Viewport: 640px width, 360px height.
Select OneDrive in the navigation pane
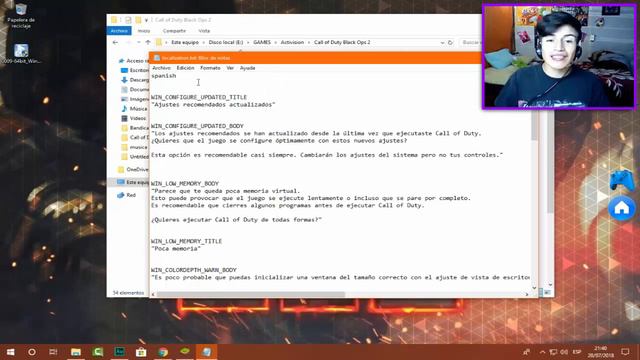[133, 169]
